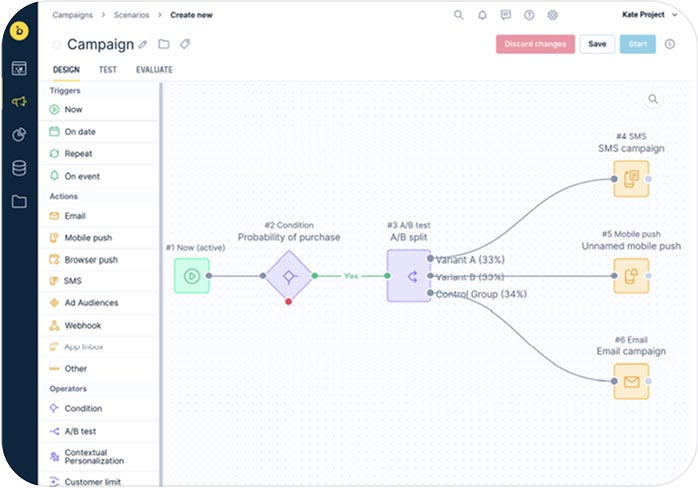
Task: Click the notification bell in top bar
Action: point(482,15)
